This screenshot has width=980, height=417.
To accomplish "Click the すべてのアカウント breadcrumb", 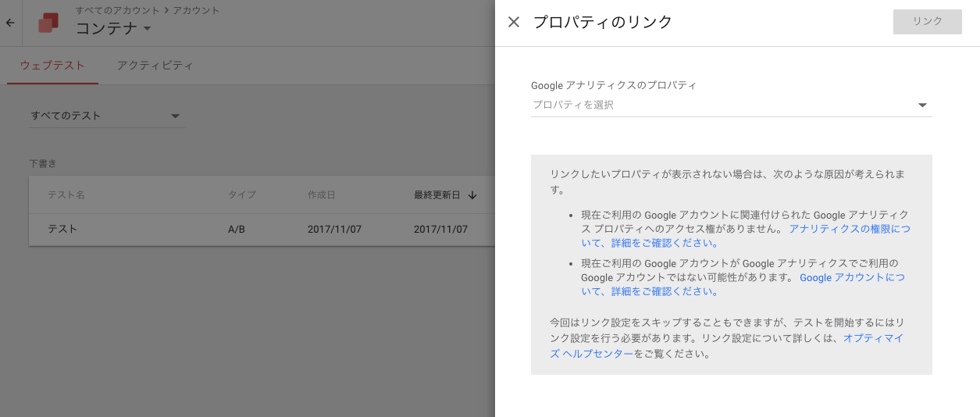I will pyautogui.click(x=117, y=10).
